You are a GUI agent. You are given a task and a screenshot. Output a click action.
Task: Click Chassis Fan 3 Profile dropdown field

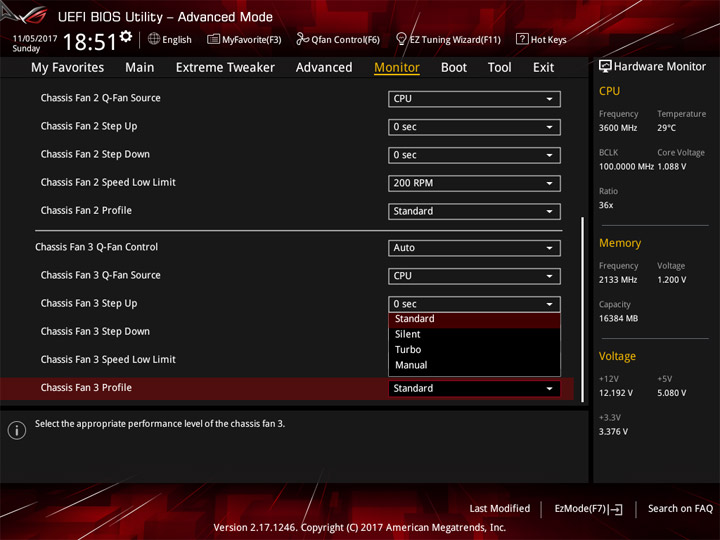tap(474, 388)
